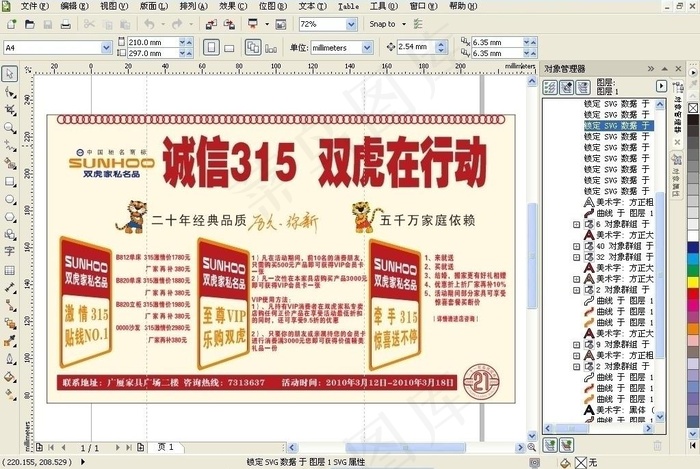Select the Dimension tool

9,288
